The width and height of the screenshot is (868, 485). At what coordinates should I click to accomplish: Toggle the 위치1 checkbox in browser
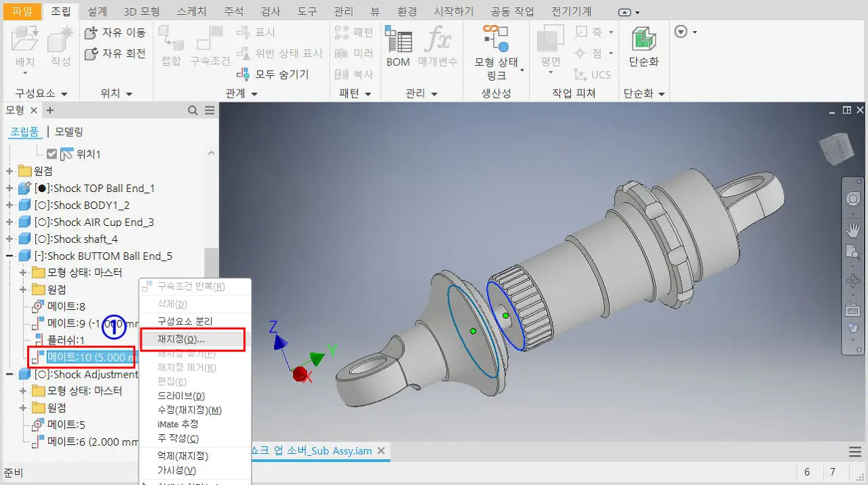[x=52, y=154]
